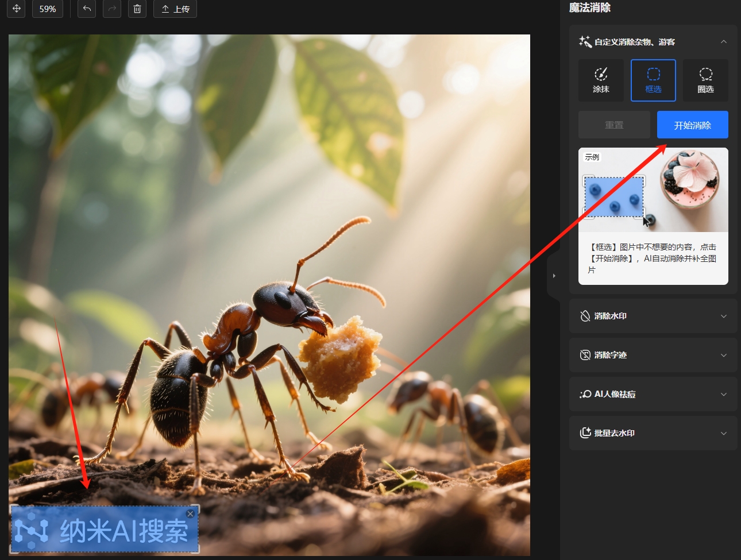The width and height of the screenshot is (741, 560).
Task: Collapse the 自定义消除杂物、游客 section
Action: (x=724, y=42)
